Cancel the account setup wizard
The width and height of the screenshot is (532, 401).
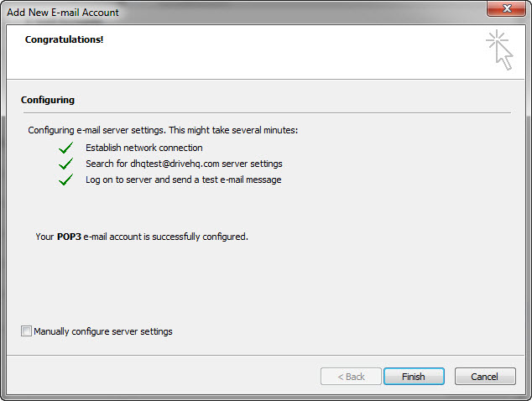[484, 377]
